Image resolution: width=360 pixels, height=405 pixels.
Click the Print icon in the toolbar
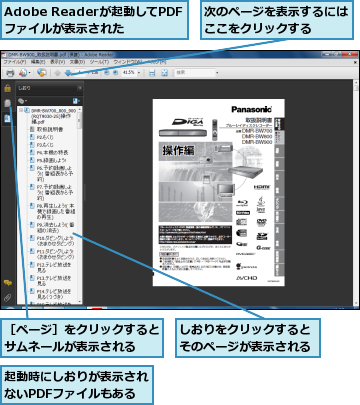click(10, 72)
